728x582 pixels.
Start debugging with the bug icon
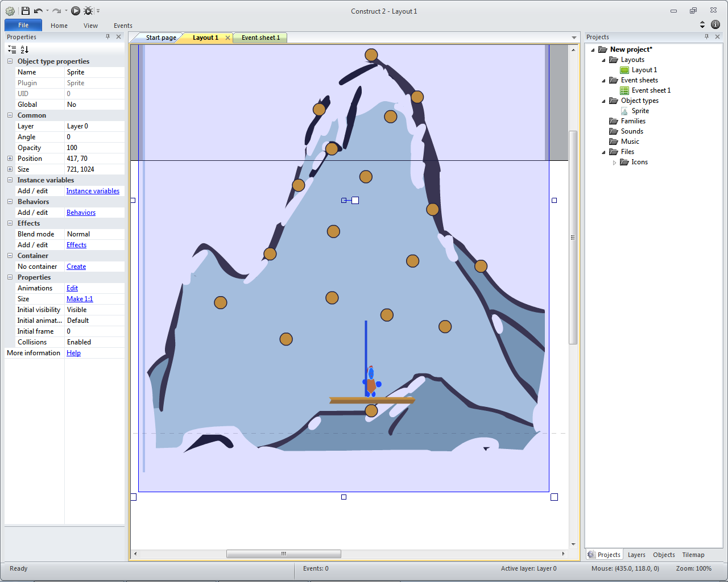88,11
